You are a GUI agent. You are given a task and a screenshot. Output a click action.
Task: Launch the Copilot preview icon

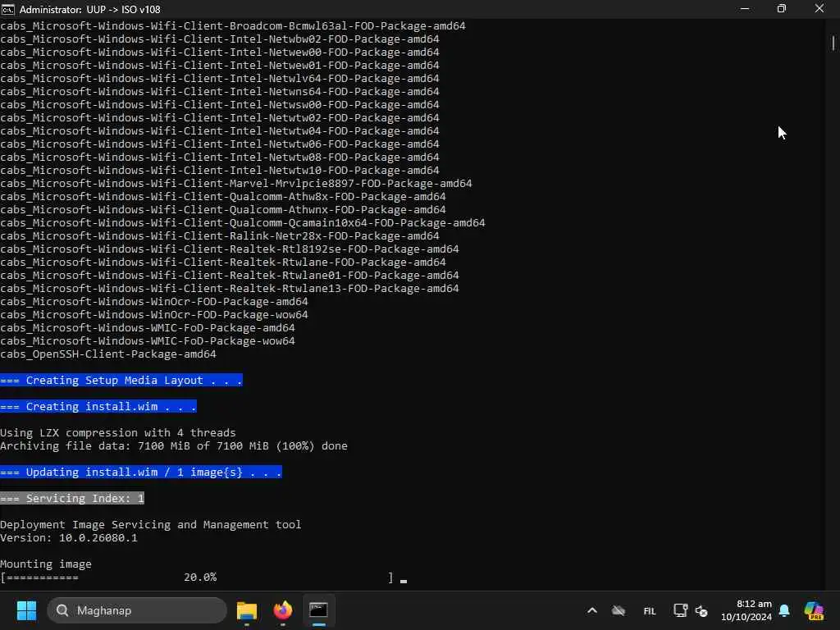coord(814,610)
